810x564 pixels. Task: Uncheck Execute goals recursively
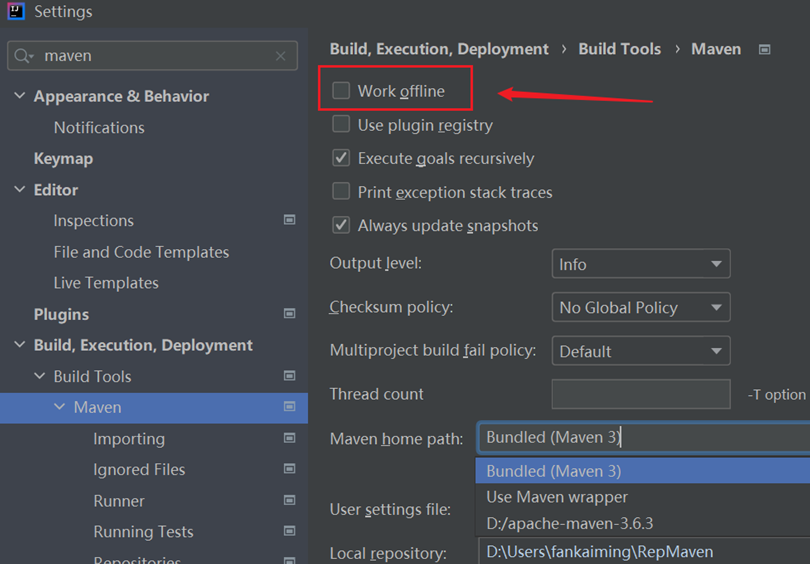[341, 158]
